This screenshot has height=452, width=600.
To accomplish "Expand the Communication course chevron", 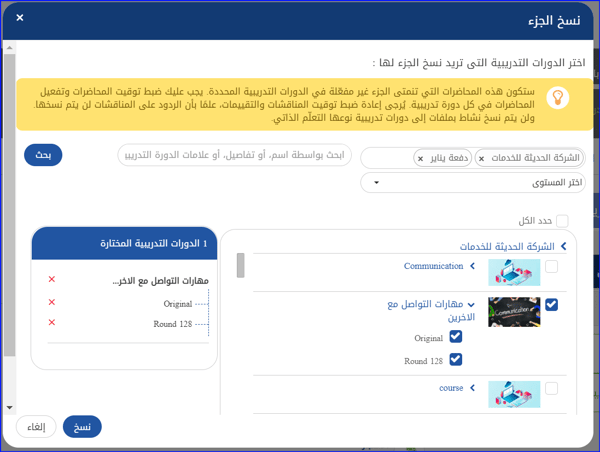I will click(x=473, y=266).
